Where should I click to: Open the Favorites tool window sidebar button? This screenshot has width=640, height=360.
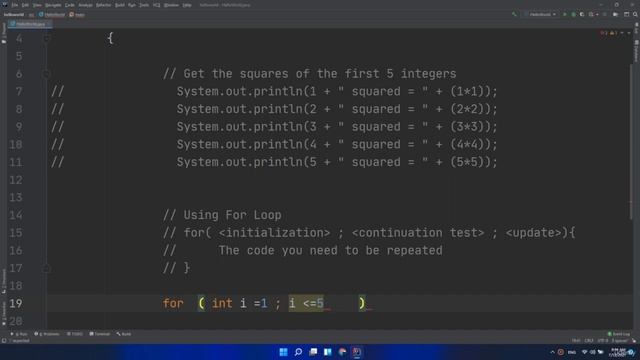4,313
